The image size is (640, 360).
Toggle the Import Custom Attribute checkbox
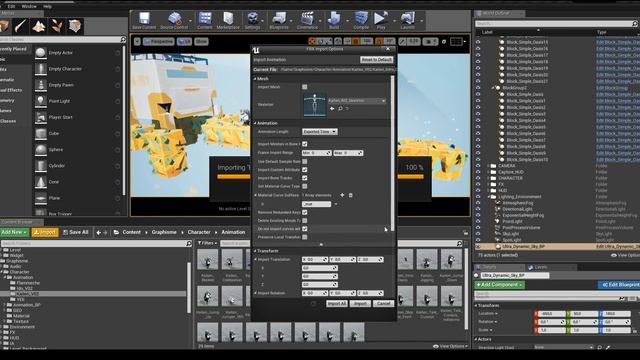click(304, 169)
